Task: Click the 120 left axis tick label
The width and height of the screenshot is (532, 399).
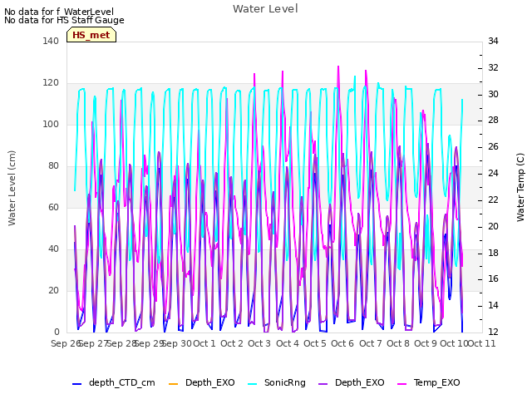Action: [51, 83]
